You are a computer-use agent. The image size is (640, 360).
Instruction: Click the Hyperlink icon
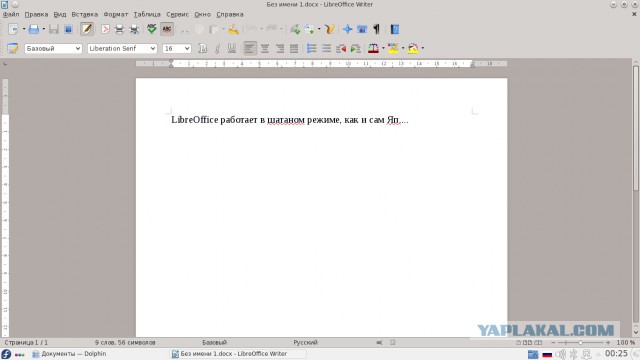coord(295,29)
